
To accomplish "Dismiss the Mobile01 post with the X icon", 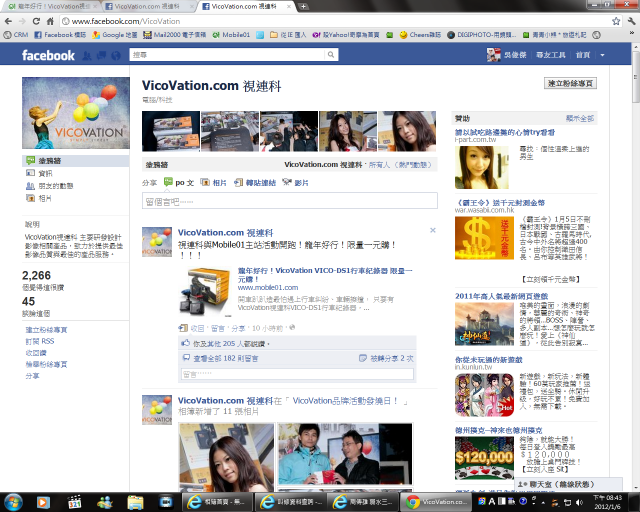I will [433, 230].
